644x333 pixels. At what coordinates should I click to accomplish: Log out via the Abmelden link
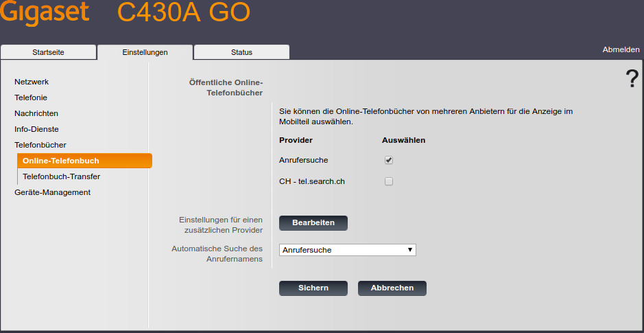(x=621, y=49)
